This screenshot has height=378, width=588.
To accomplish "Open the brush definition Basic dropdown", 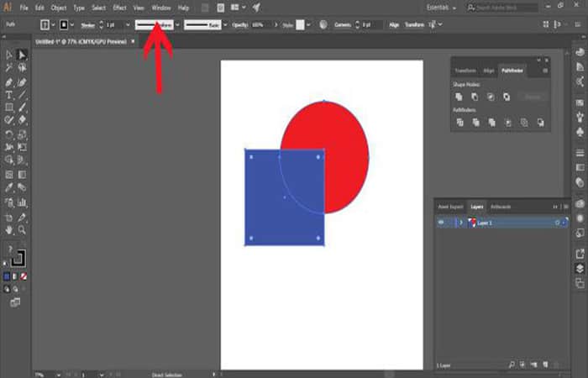I will coord(225,24).
